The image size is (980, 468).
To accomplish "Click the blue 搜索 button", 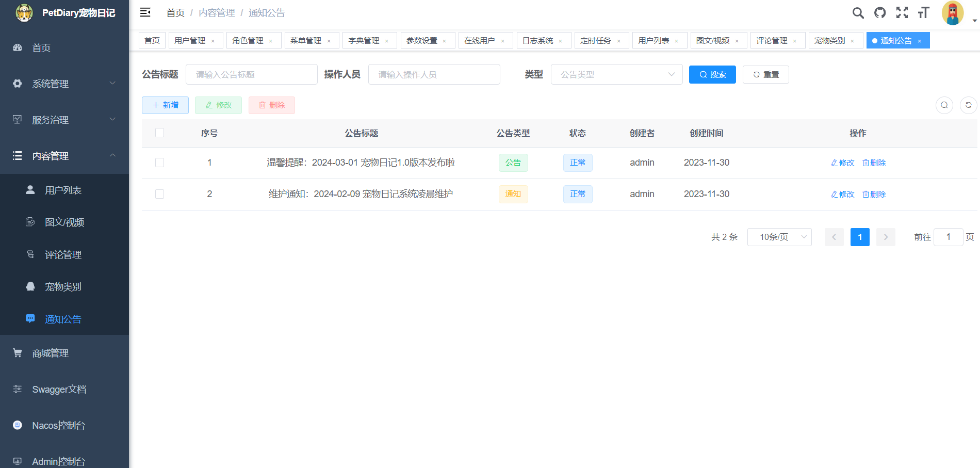I will point(712,74).
